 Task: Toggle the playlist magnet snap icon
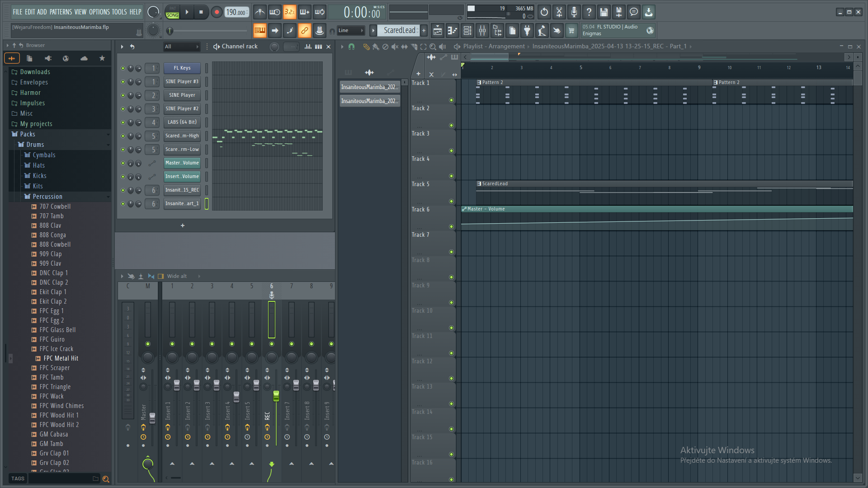click(x=351, y=47)
